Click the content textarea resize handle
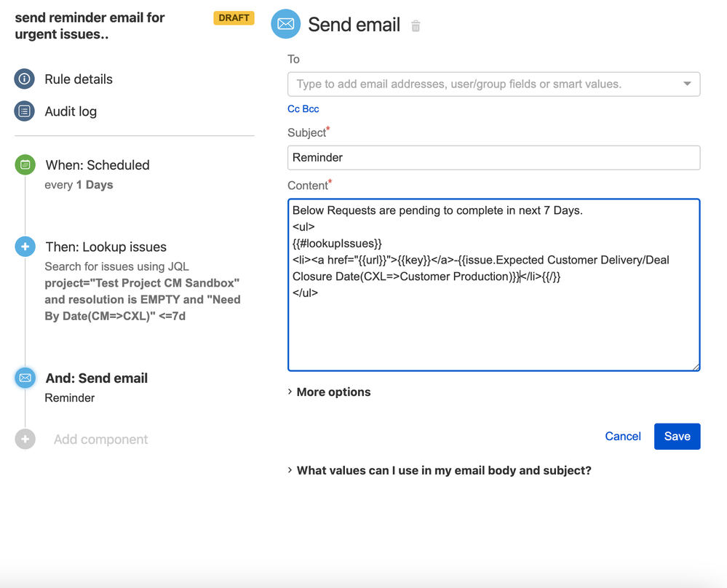 click(696, 367)
